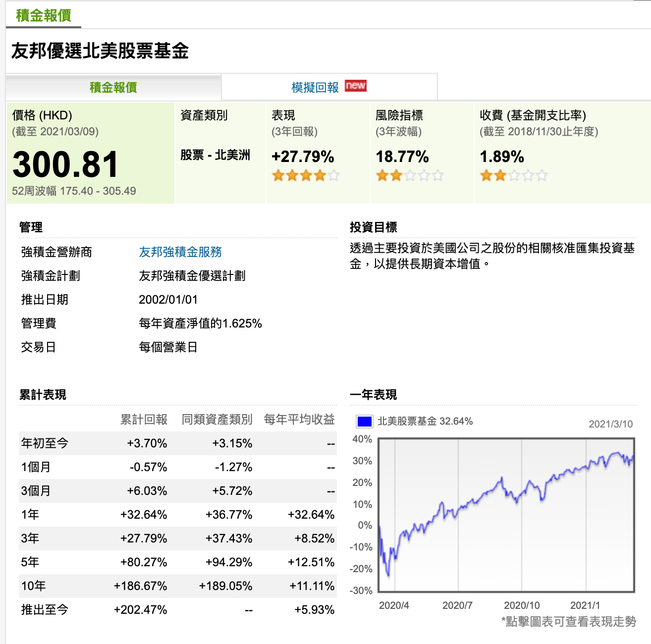Open the 友邦強積金服務 link
Image resolution: width=651 pixels, height=644 pixels.
[180, 252]
